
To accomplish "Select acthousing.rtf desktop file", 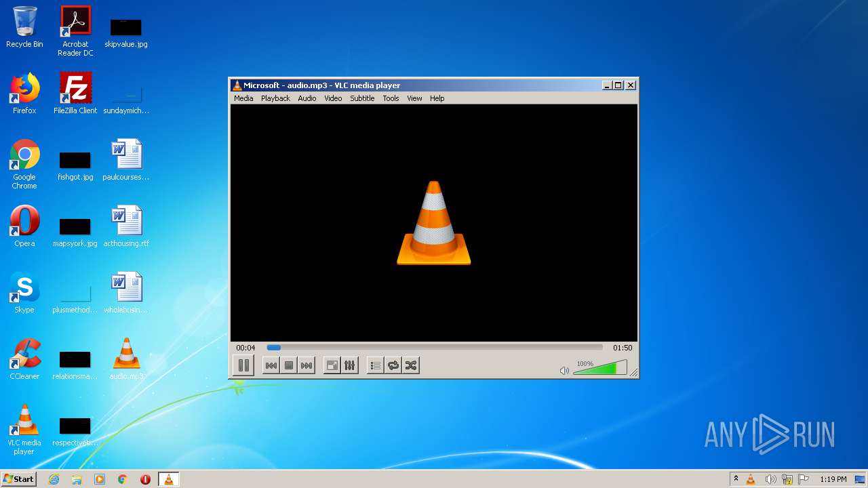I will [126, 226].
